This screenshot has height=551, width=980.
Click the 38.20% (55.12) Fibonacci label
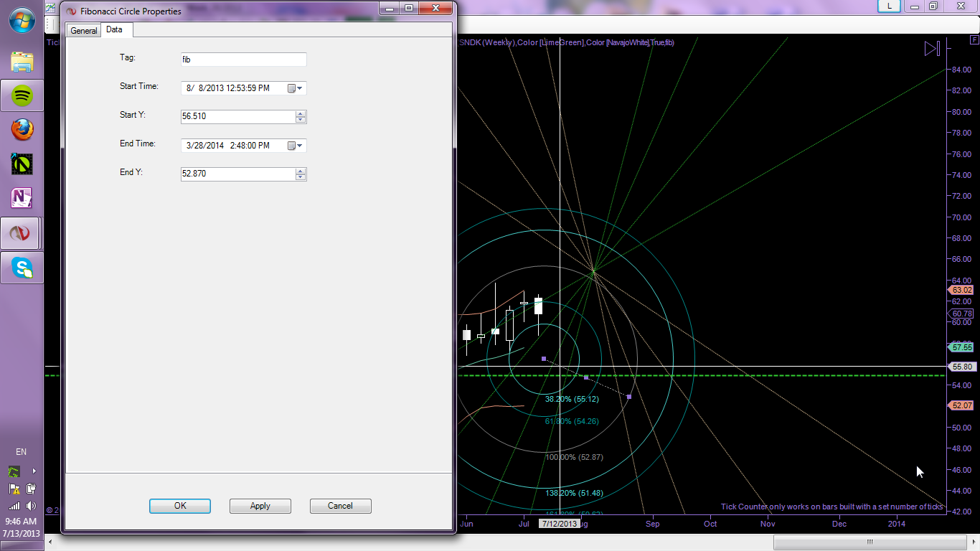click(572, 399)
